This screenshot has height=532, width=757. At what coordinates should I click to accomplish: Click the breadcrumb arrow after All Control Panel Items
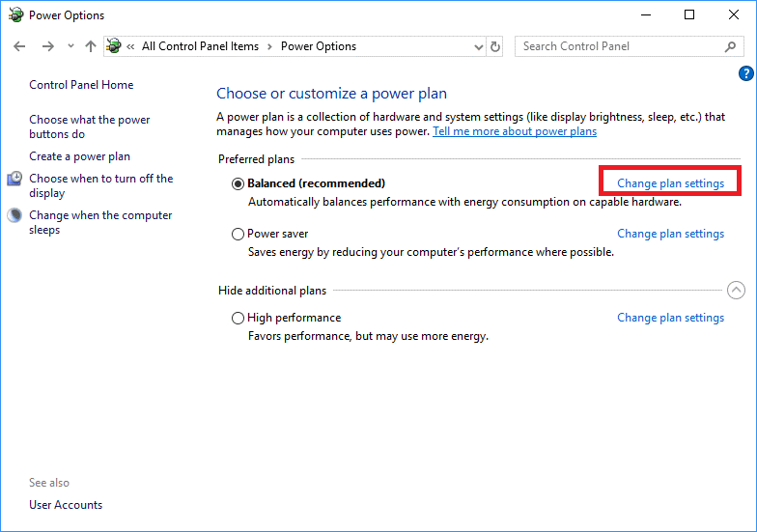(270, 46)
